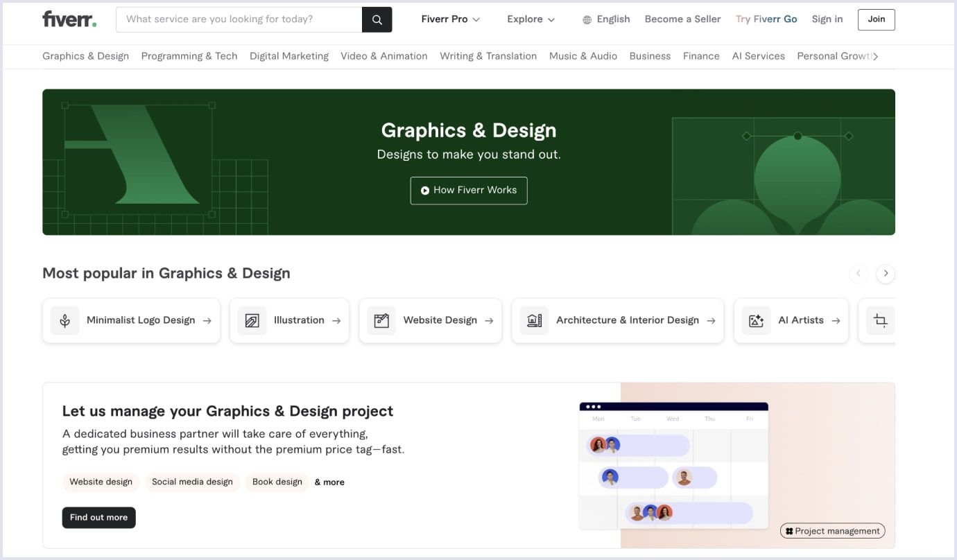Click the globe language icon
Viewport: 957px width, 560px height.
click(x=587, y=20)
